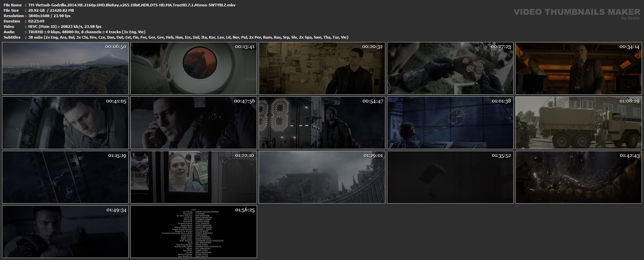Pick the thumbnail at 01:35:52
The width and height of the screenshot is (644, 260).
pos(450,177)
